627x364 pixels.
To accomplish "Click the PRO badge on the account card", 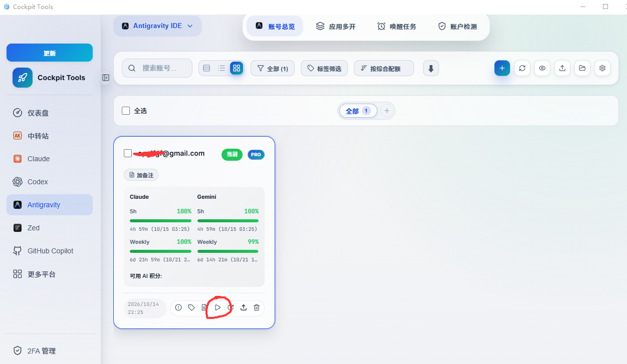I will tap(256, 155).
